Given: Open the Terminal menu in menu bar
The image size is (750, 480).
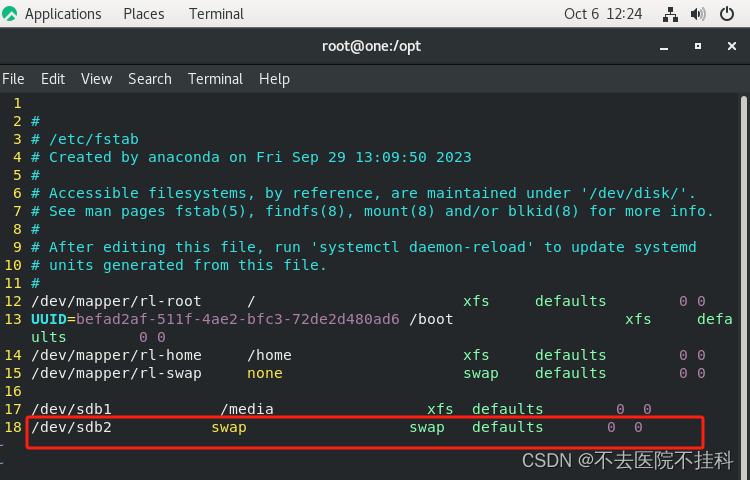Looking at the screenshot, I should 215,79.
